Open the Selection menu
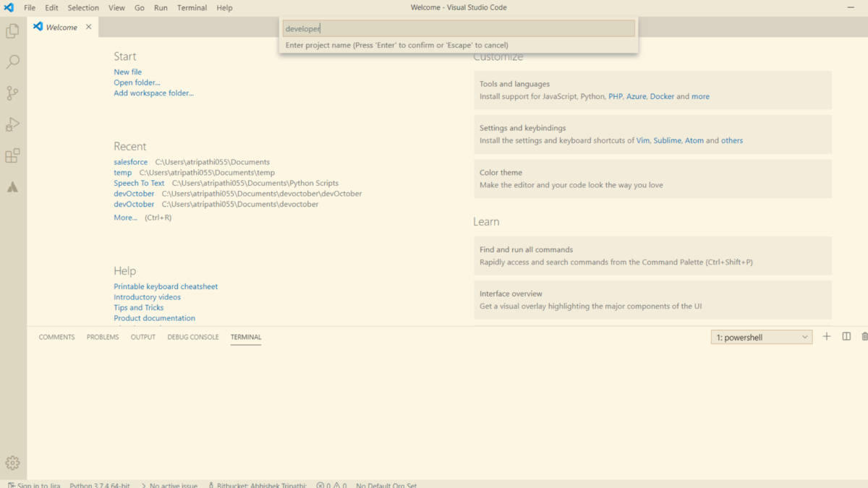 pyautogui.click(x=83, y=7)
